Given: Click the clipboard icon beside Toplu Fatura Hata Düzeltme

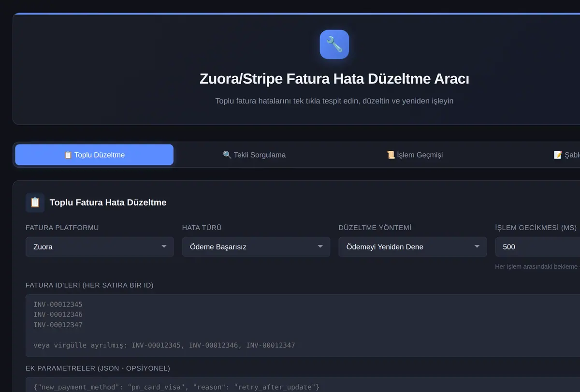Looking at the screenshot, I should point(35,203).
